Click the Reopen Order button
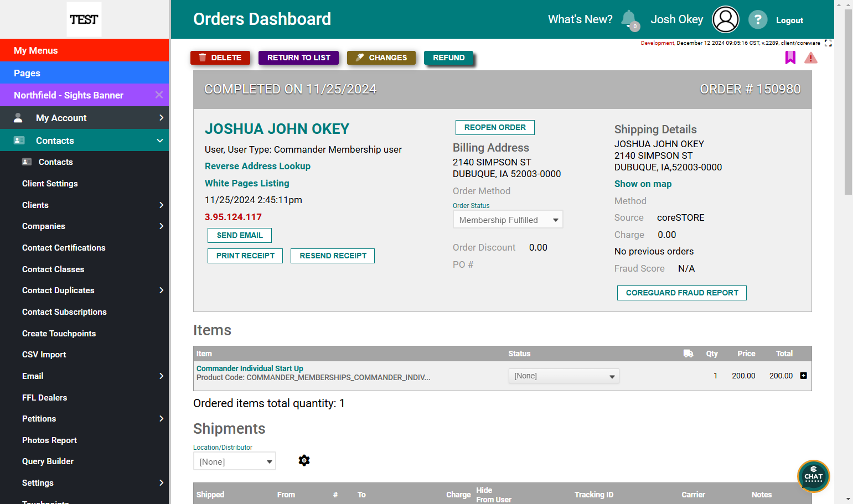This screenshot has height=504, width=853. tap(495, 127)
